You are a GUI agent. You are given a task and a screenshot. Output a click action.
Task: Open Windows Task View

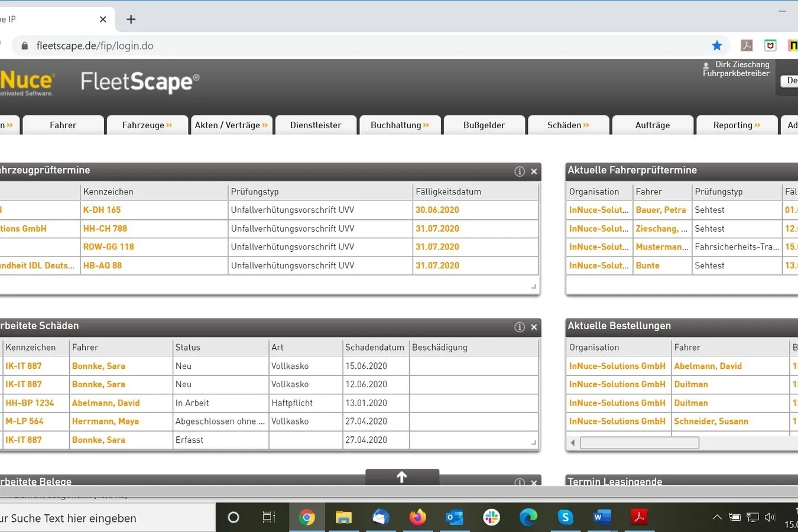(x=269, y=518)
